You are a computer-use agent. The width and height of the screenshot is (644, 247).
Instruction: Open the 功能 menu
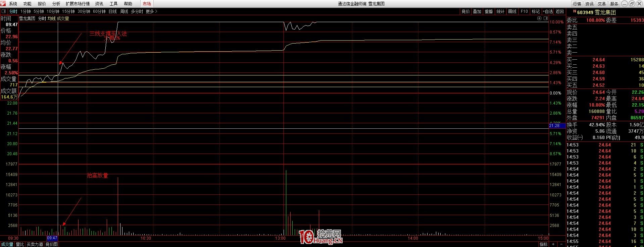[28, 4]
